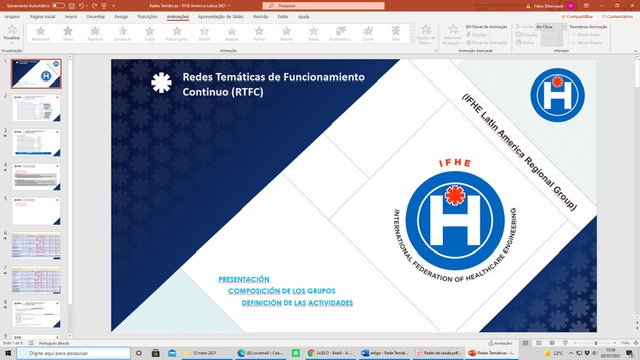Click the PRESENTACIÓN hyperlink on slide
640x360 pixels.
click(244, 279)
